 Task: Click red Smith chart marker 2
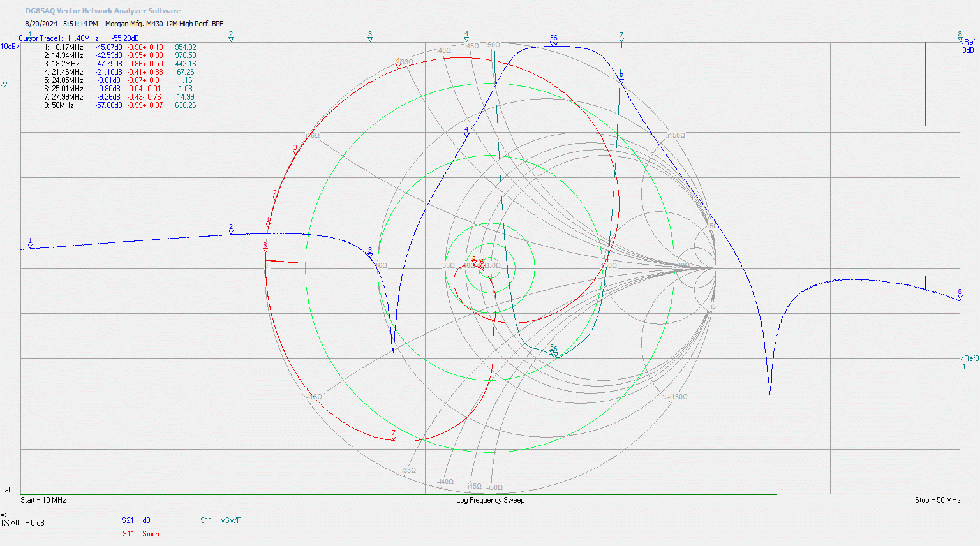275,195
